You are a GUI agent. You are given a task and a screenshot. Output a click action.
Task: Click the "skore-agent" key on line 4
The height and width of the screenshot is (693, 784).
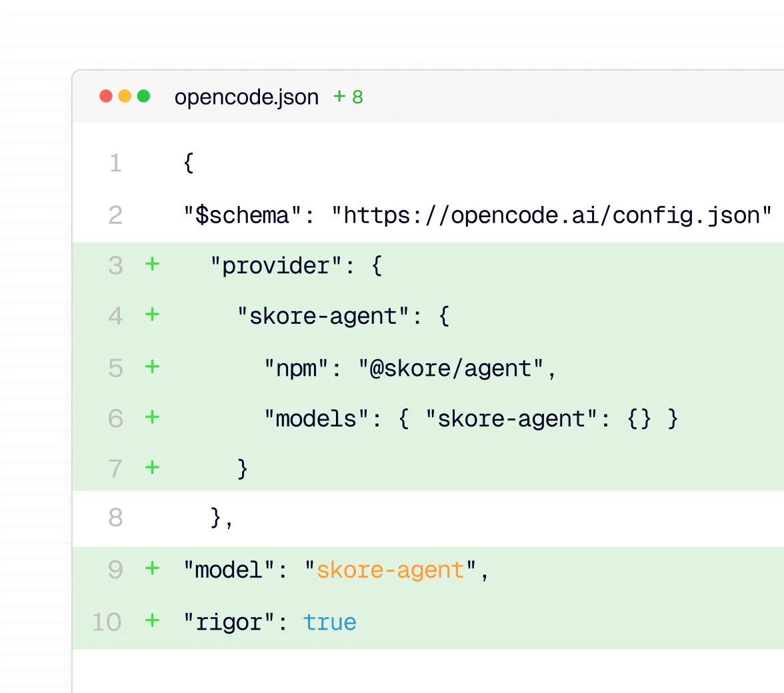click(323, 317)
